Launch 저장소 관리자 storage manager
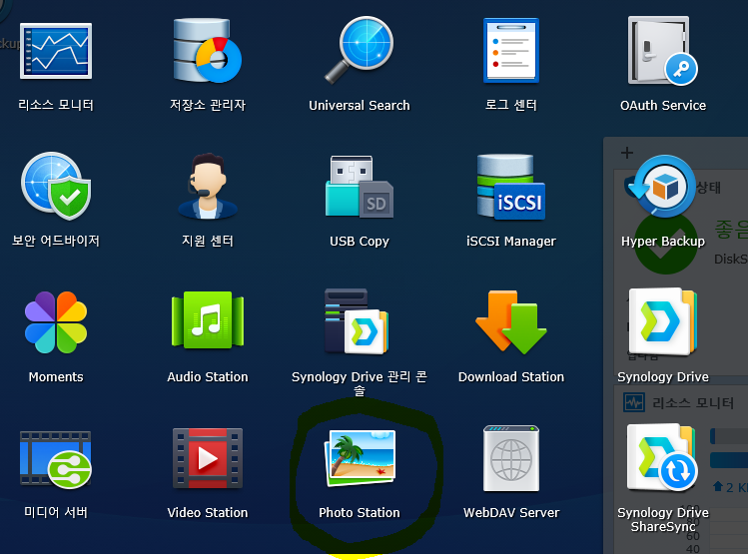Screen dimensions: 748x560 pyautogui.click(x=208, y=50)
